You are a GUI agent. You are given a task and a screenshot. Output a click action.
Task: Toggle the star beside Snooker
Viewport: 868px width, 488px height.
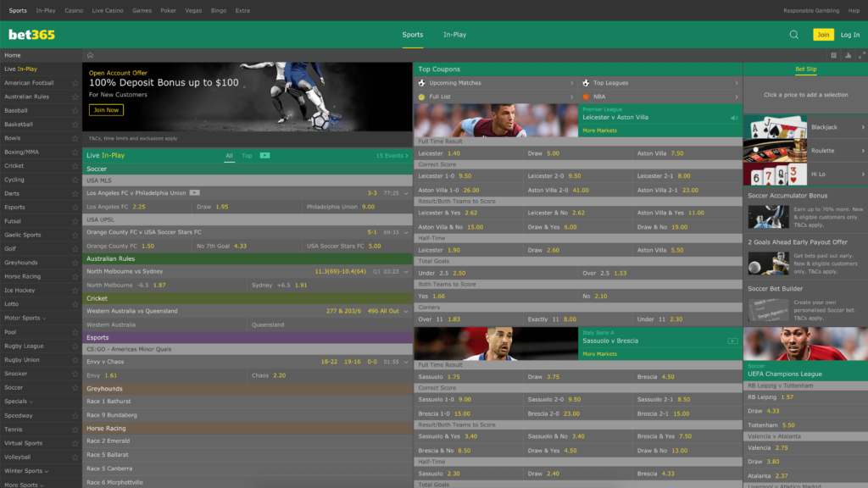click(x=75, y=374)
